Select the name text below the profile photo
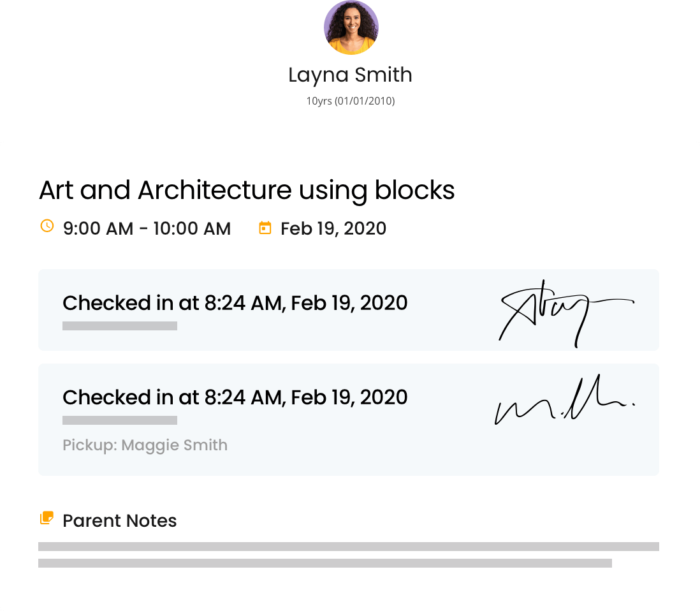This screenshot has height=611, width=700. point(354,76)
